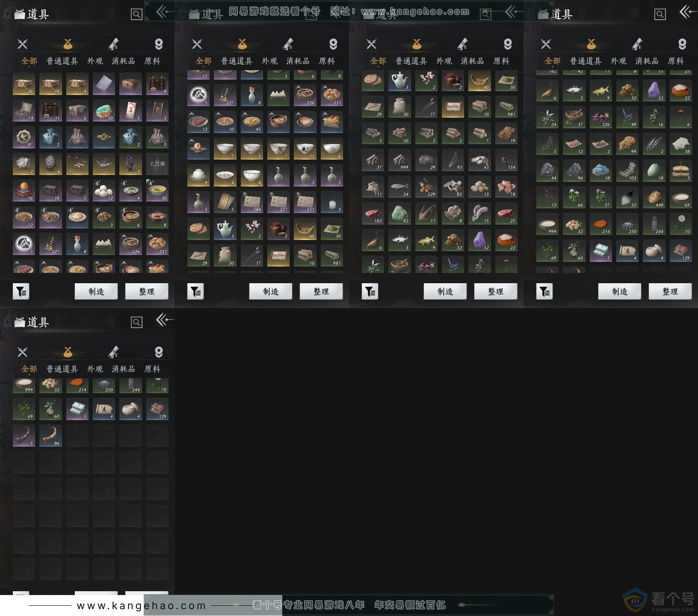Switch to 普通道具 tab in top-left panel
The image size is (698, 616).
click(62, 61)
